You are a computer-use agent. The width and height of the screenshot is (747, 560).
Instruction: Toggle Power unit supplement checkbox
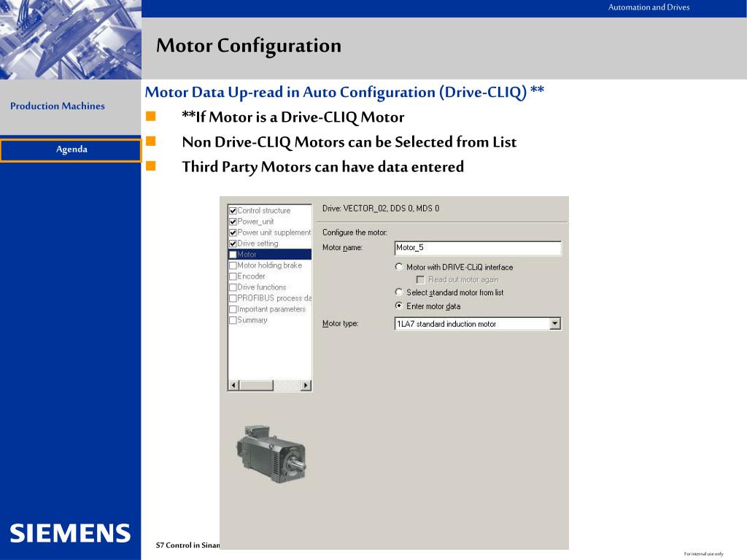[x=233, y=233]
